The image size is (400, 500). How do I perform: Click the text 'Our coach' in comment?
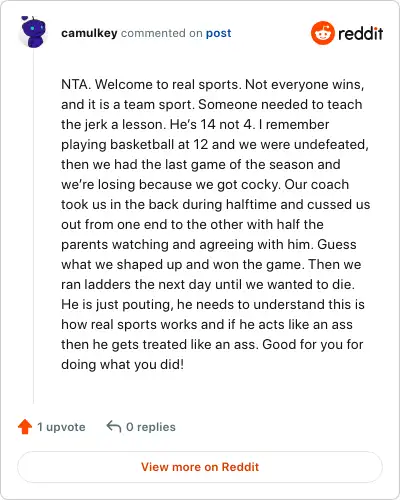[x=317, y=184]
